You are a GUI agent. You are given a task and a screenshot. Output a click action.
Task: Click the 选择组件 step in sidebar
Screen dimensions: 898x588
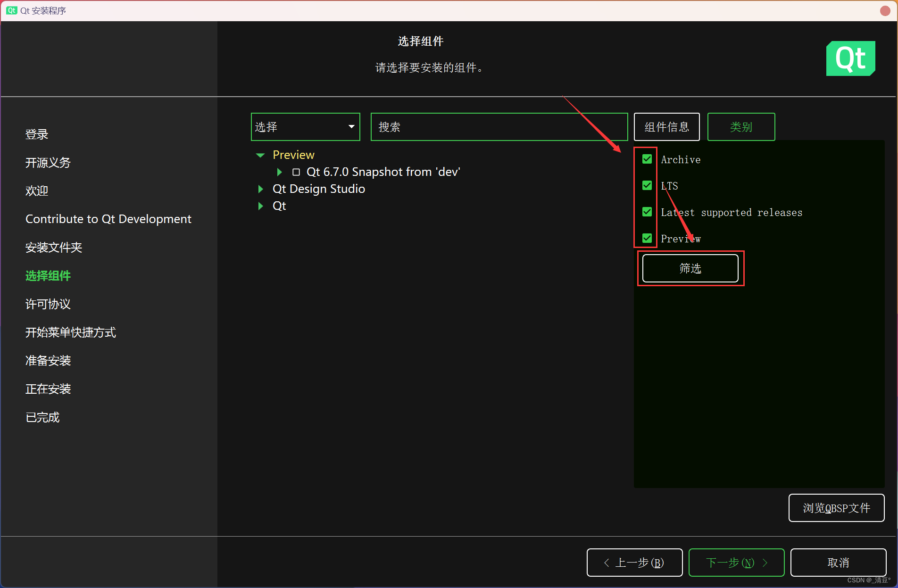pos(48,276)
